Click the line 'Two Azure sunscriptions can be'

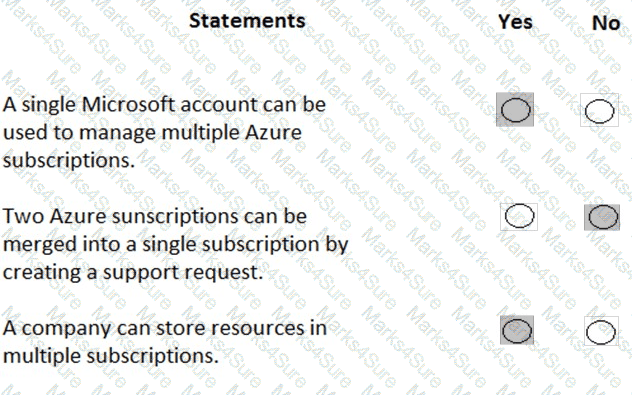point(155,216)
